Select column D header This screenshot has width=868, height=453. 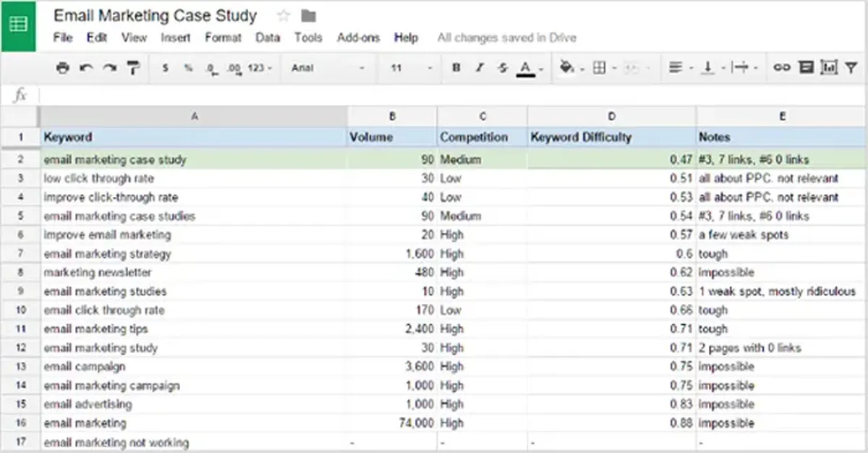[612, 117]
